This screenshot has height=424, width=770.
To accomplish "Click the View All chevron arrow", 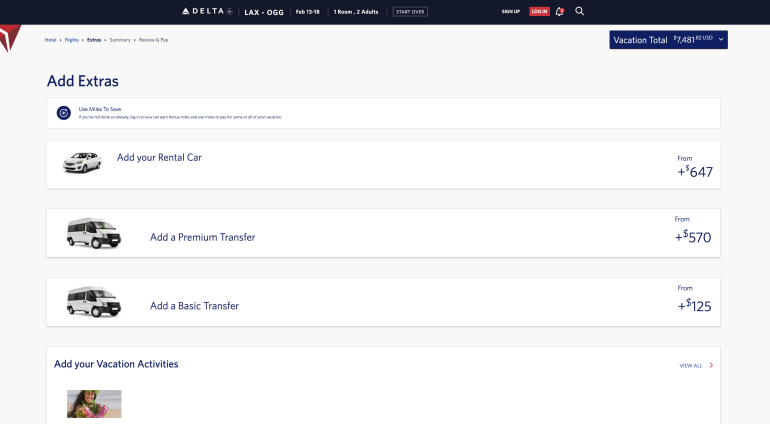I will (711, 366).
